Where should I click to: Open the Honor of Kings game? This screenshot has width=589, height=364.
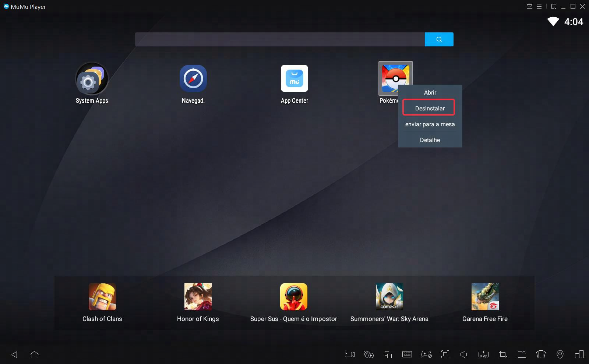coord(198,297)
